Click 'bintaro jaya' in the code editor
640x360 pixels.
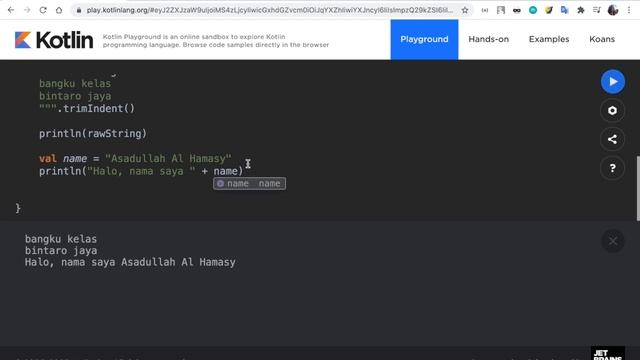[75, 96]
